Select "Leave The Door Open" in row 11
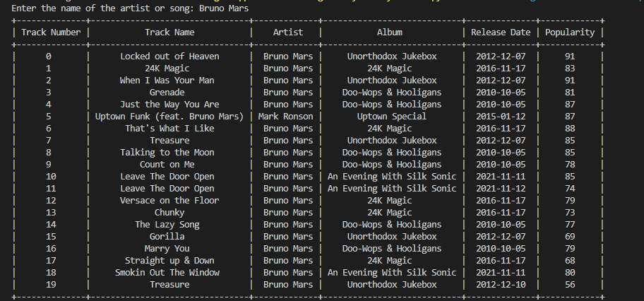The width and height of the screenshot is (644, 301). [167, 189]
